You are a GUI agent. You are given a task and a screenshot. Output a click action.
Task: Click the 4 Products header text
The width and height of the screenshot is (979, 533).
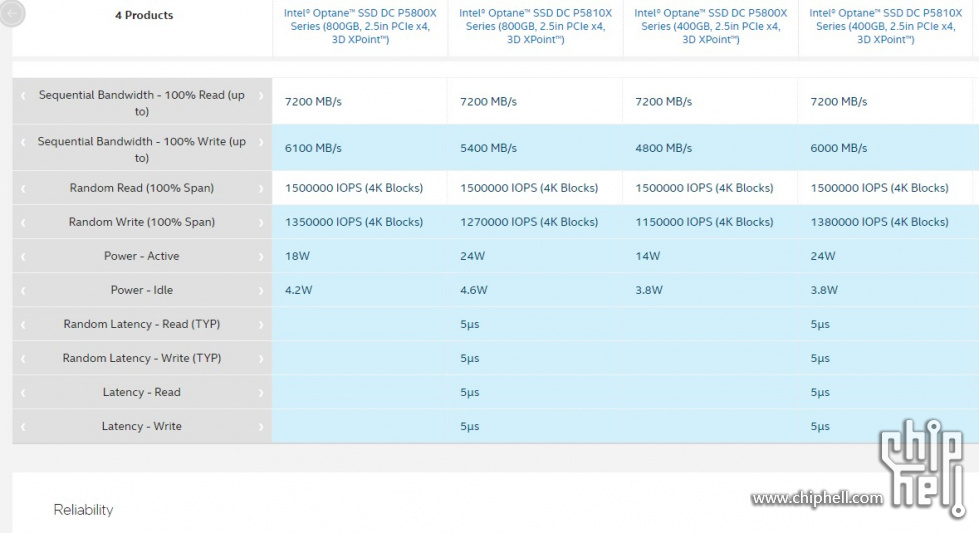point(144,15)
